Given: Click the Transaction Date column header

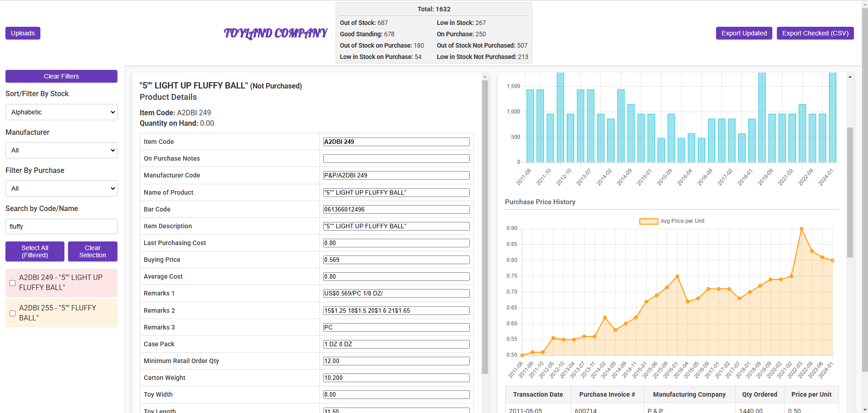Looking at the screenshot, I should point(538,394).
